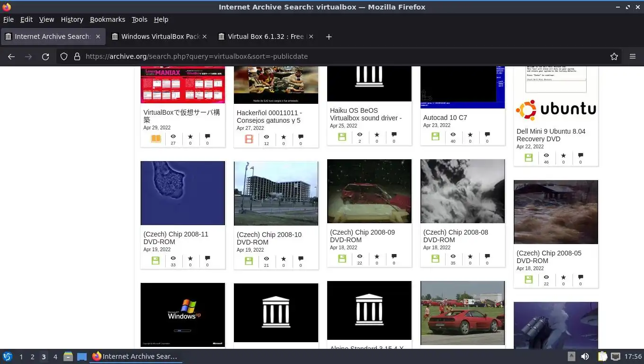The image size is (644, 364).
Task: Open a new tab with the plus button
Action: coord(329,36)
